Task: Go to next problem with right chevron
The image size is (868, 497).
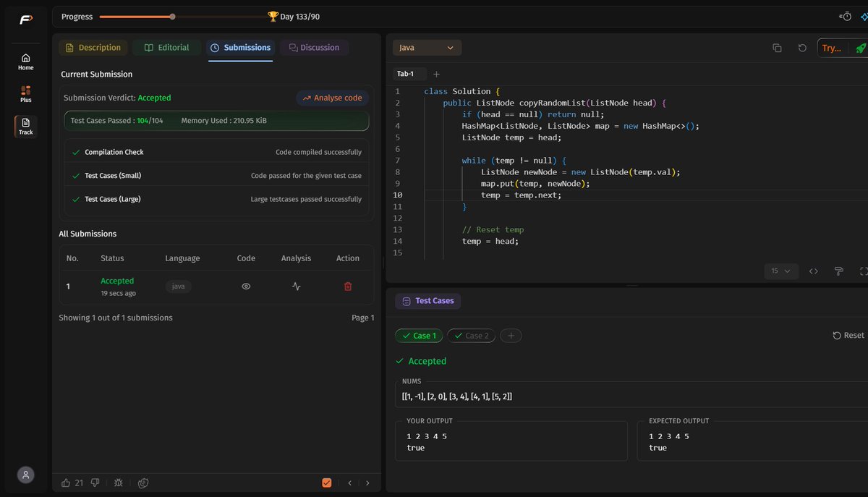Action: point(367,483)
